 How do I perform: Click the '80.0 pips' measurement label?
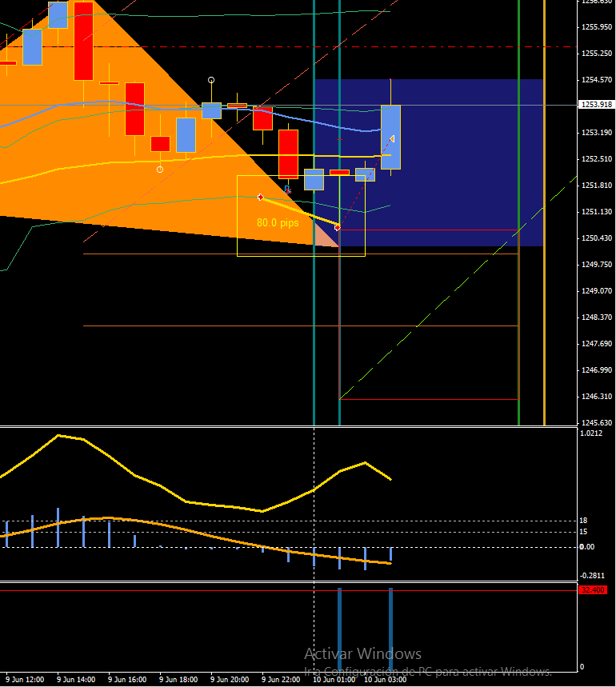tap(278, 222)
